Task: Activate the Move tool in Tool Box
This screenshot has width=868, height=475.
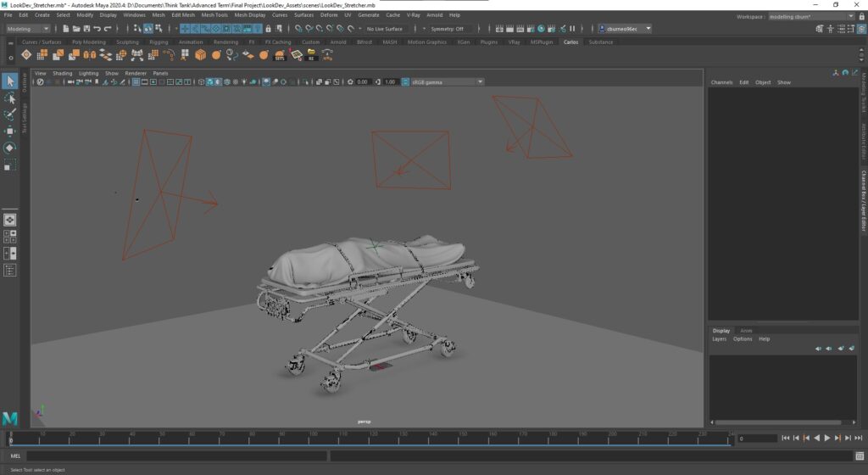Action: point(9,131)
